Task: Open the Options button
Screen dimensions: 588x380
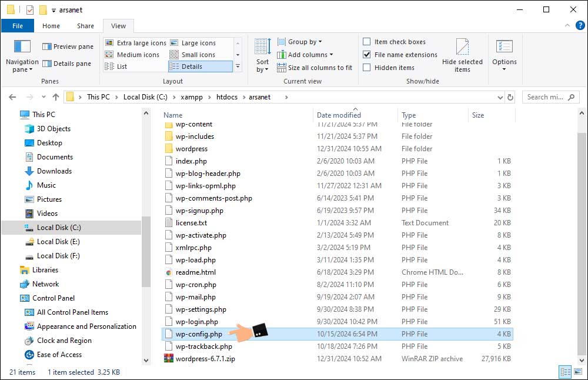Action: 505,55
